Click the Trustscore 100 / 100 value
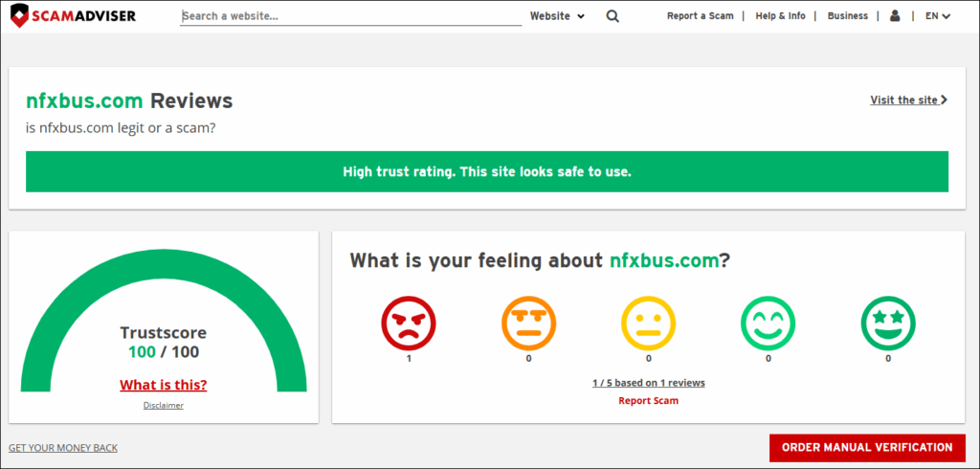Viewport: 980px width, 469px height. 164,352
